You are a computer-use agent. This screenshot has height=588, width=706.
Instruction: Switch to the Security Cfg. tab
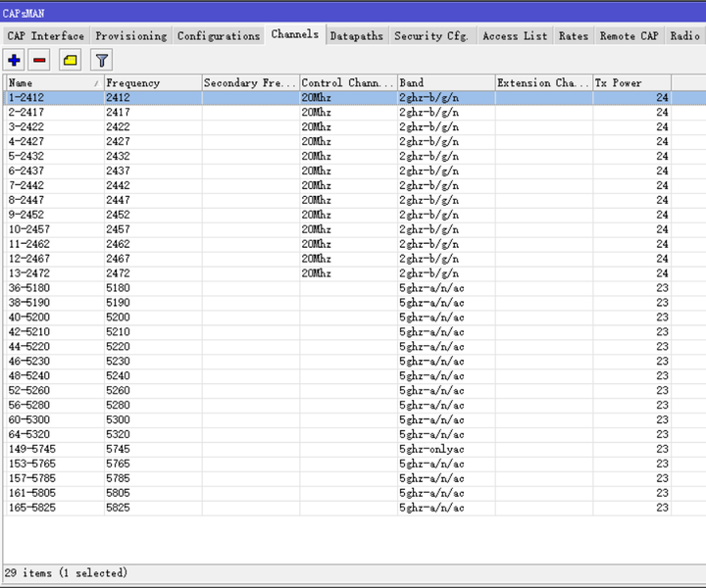(430, 36)
